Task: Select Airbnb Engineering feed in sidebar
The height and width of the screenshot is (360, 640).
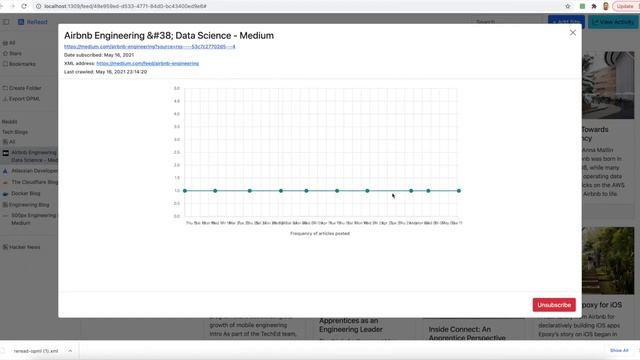Action: pos(30,156)
